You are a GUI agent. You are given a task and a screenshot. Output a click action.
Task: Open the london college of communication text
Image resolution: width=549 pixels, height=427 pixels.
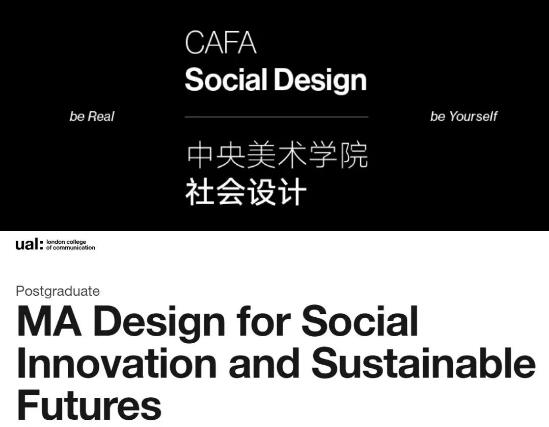70,245
